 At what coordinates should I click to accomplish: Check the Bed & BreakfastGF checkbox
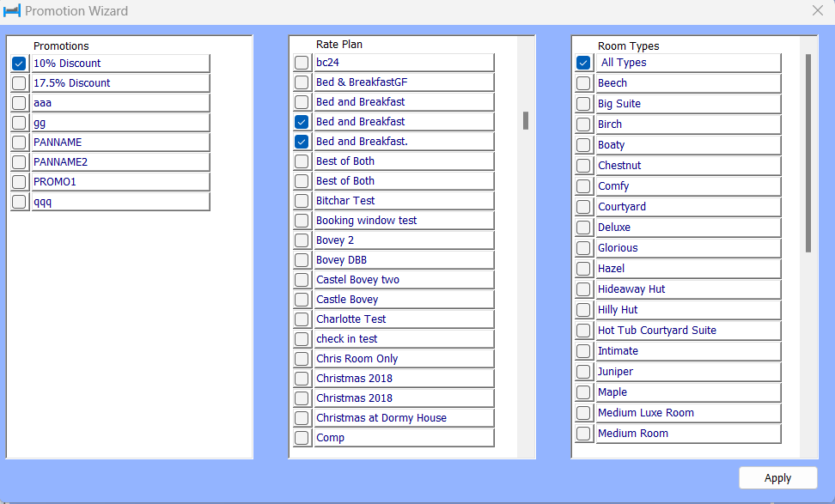pos(302,82)
